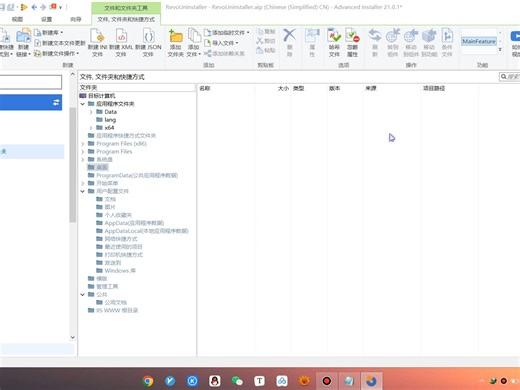Expand the Program Files (x86) node
Viewport: 520px width, 390px height.
point(83,144)
